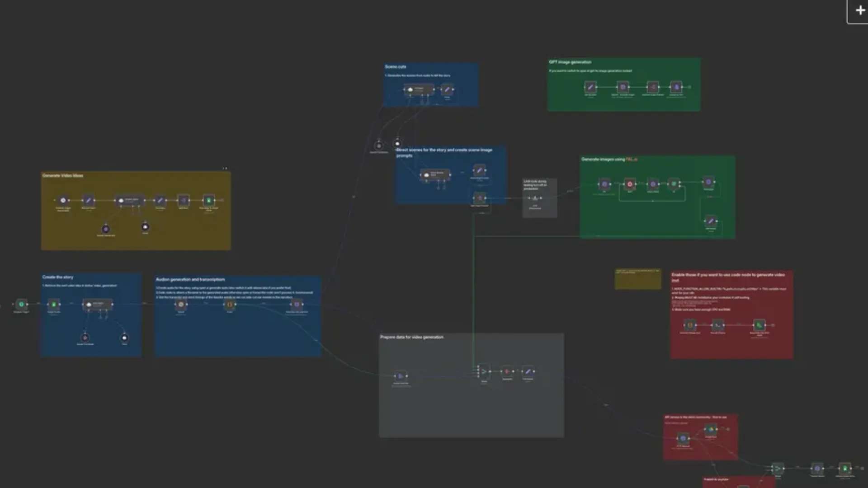Image resolution: width=868 pixels, height=488 pixels.
Task: Select the HTTP Request node in lower red API section
Action: [683, 438]
